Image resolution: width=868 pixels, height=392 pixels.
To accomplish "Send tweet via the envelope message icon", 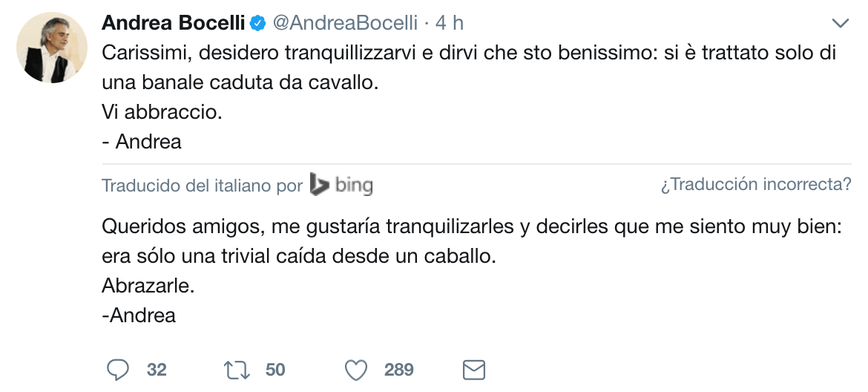I will 473,370.
